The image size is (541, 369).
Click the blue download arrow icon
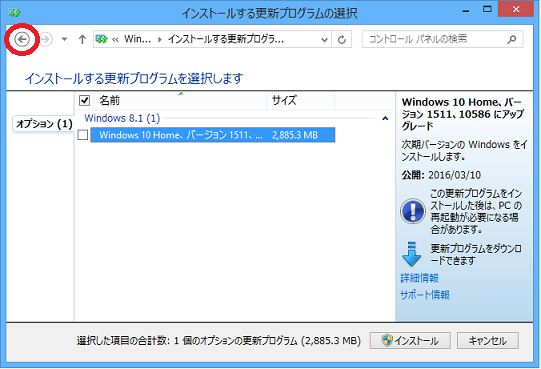point(412,254)
